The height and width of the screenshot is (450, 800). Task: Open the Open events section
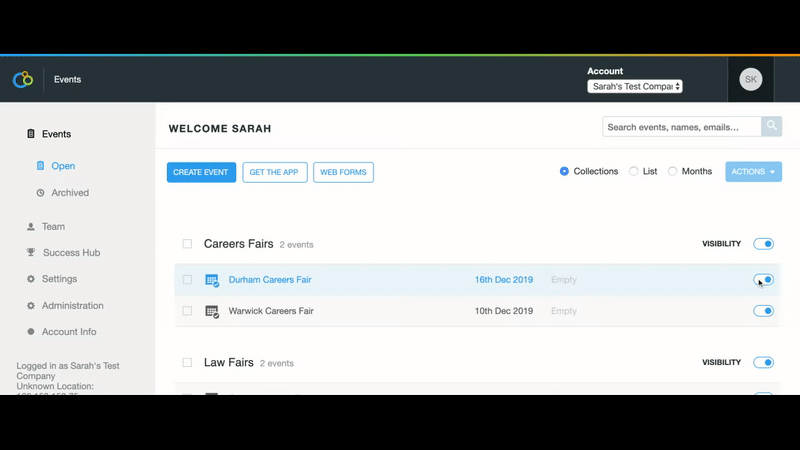click(x=63, y=166)
